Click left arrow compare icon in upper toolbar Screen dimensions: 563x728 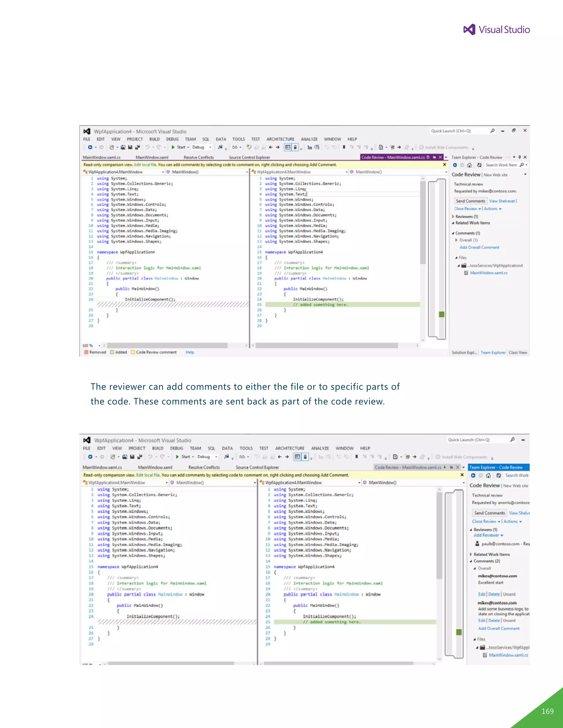[x=271, y=147]
